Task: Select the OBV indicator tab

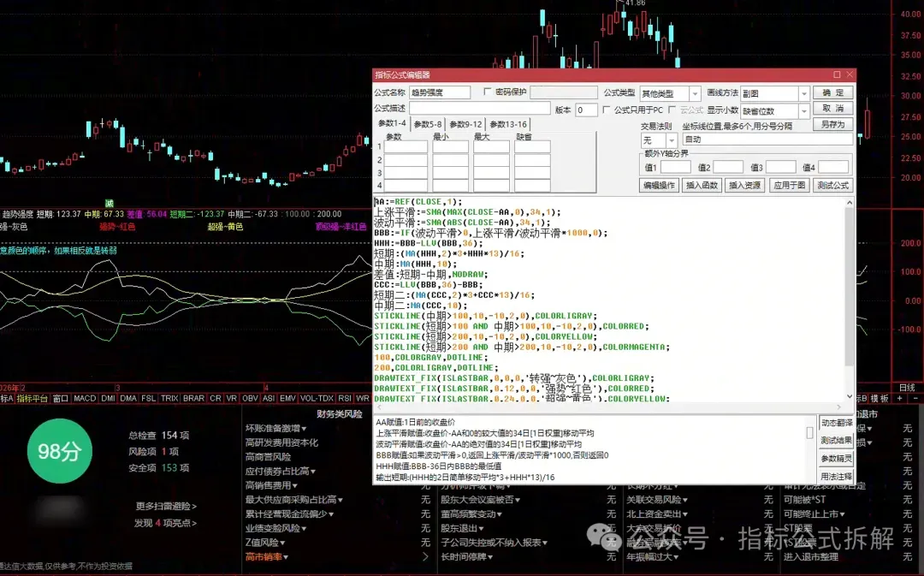Action: 251,399
